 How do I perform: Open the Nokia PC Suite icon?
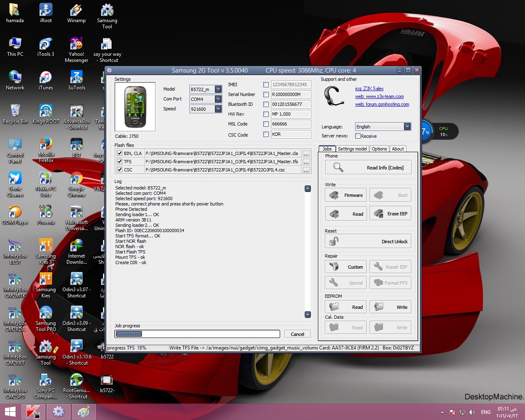coord(46,185)
